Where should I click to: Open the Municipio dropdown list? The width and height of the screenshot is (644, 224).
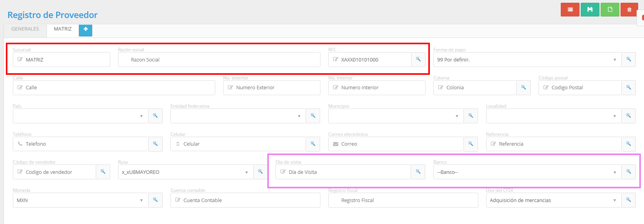coord(396,116)
